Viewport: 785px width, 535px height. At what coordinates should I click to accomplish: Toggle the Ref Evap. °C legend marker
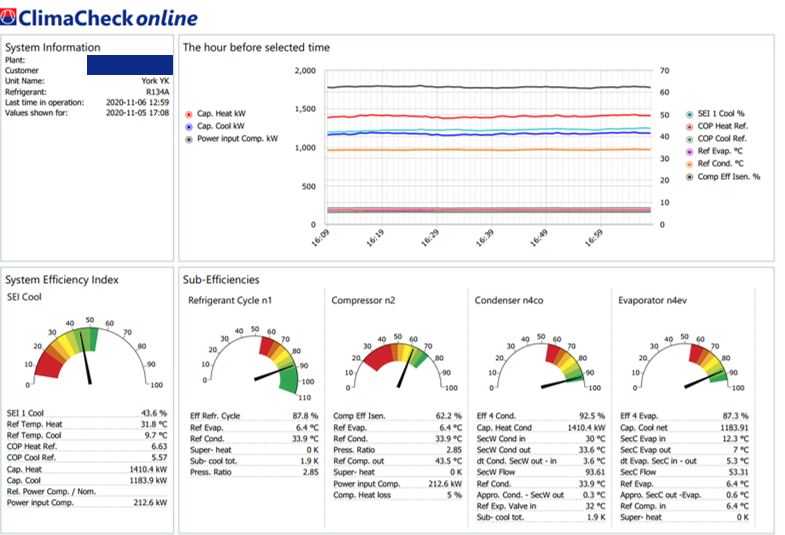point(689,152)
